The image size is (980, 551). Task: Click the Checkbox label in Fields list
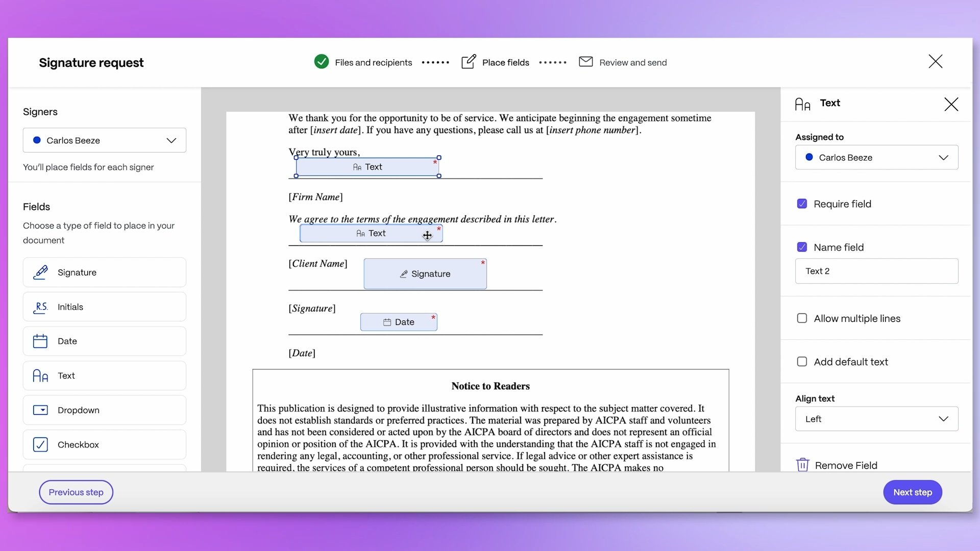pos(78,445)
